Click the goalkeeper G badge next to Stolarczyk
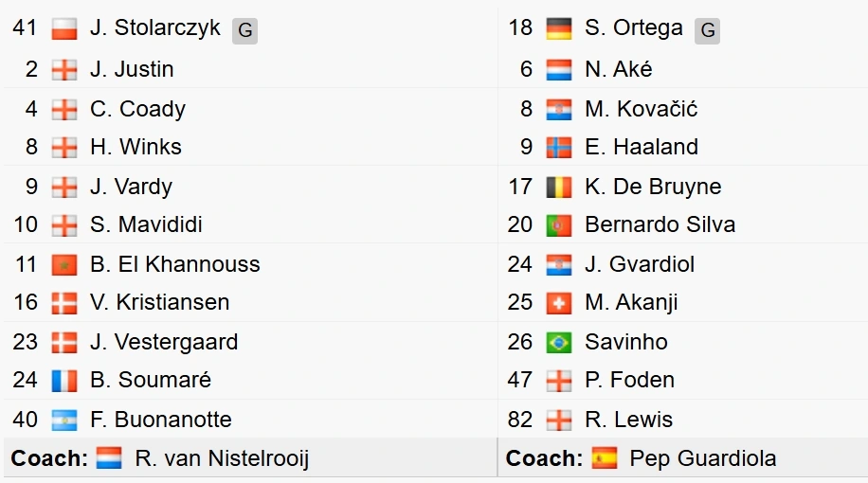Viewport: 868px width, 483px height. (x=244, y=30)
